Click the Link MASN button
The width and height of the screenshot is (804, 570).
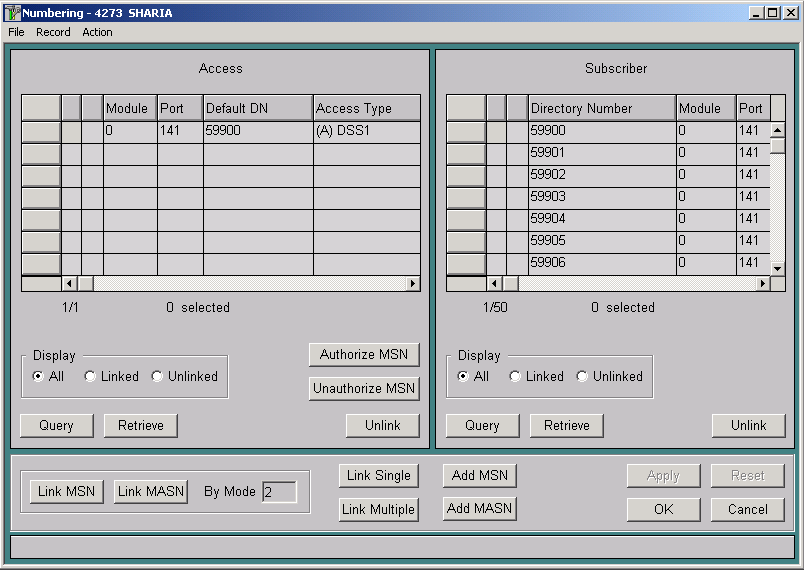[x=150, y=491]
